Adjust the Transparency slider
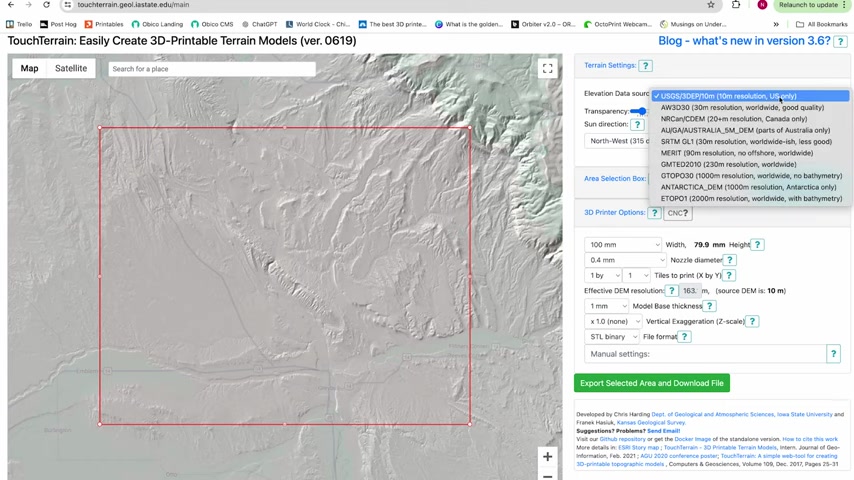 point(639,111)
